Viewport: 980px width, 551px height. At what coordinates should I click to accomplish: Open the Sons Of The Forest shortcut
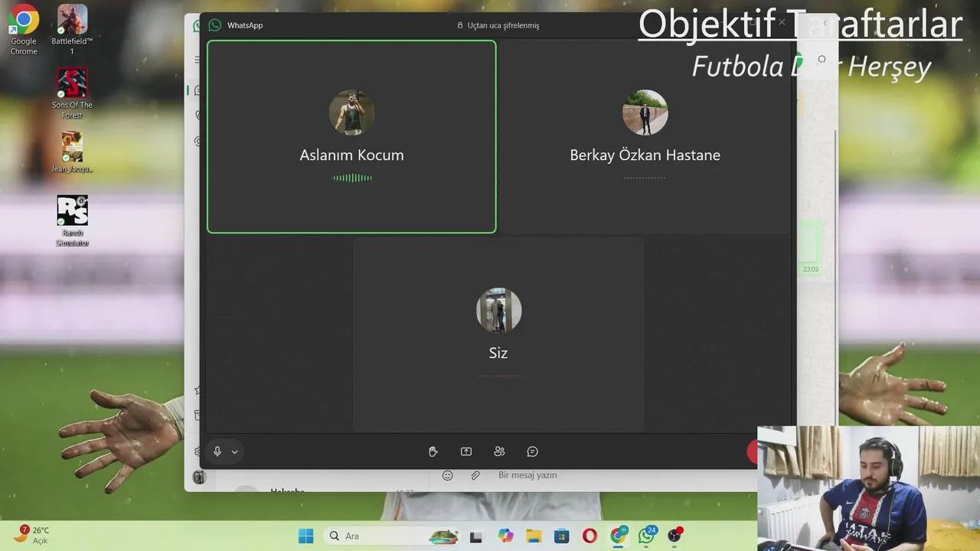click(72, 93)
